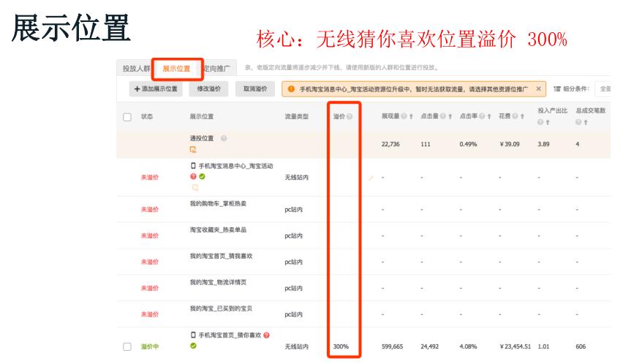Screen dimensions: 623x364
Task: Select the 我的淘宝_物流详情页 position name
Action: tap(218, 282)
